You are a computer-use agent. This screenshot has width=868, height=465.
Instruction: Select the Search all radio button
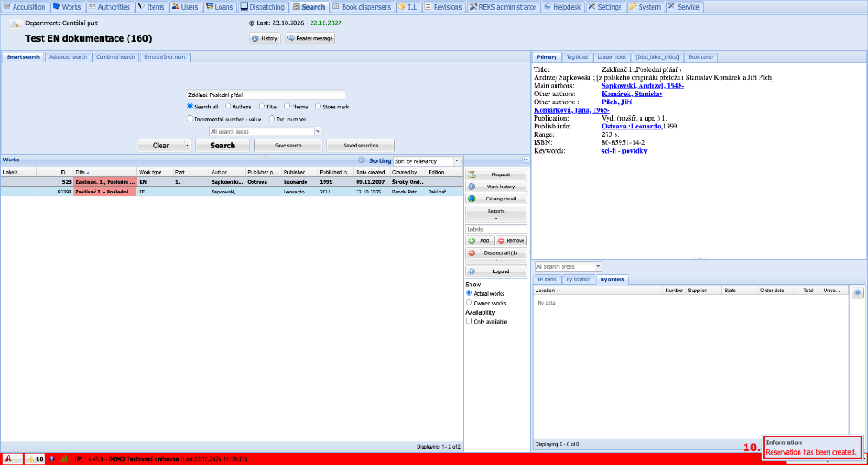pos(190,107)
